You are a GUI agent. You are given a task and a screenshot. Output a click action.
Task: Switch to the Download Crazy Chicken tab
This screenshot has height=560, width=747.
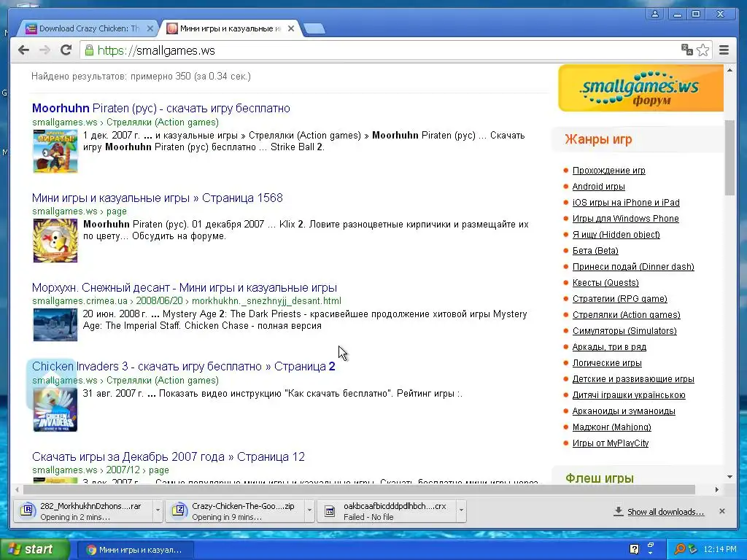coord(88,28)
